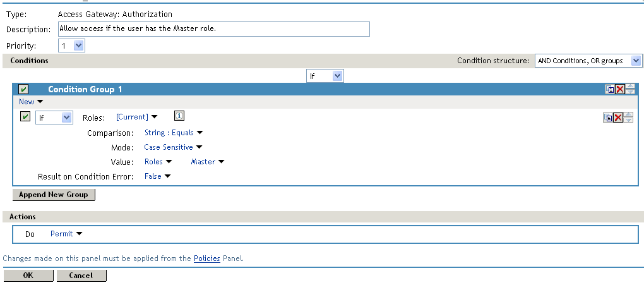644x285 pixels.
Task: Toggle the Roles condition checkbox
Action: [x=25, y=116]
